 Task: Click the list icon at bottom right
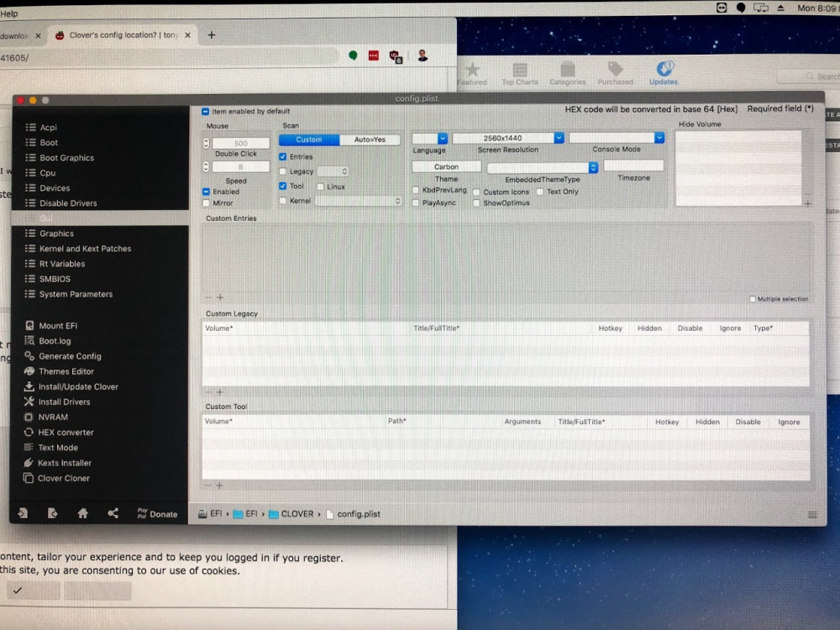(x=812, y=515)
